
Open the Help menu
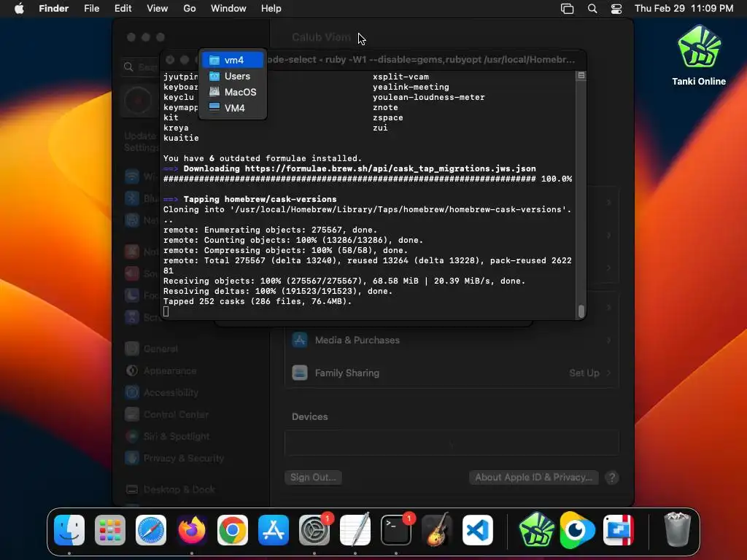pos(271,9)
